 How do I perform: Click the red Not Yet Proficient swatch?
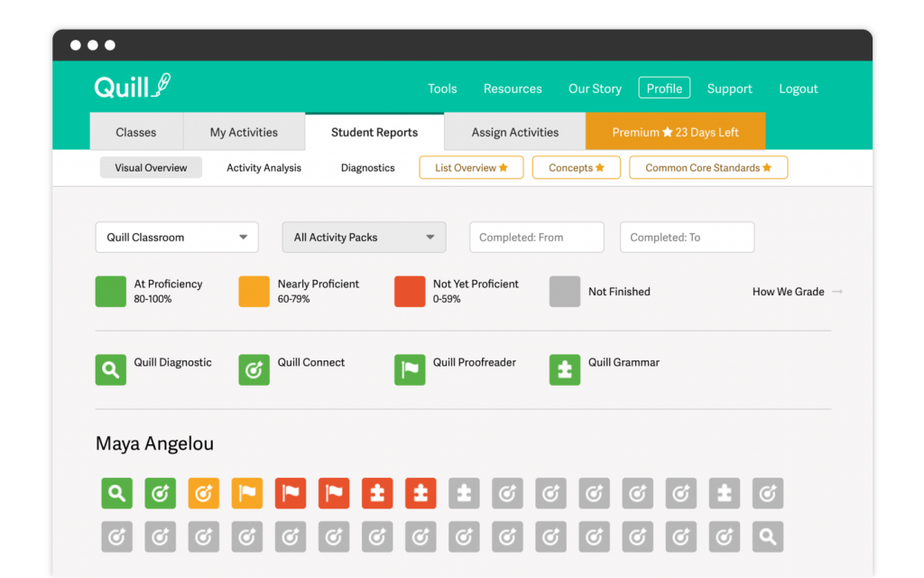tap(410, 292)
